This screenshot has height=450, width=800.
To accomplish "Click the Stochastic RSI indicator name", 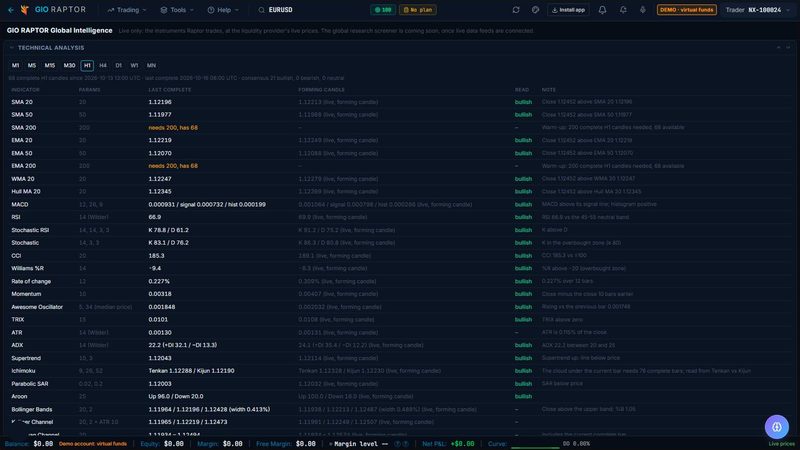I will (x=30, y=230).
